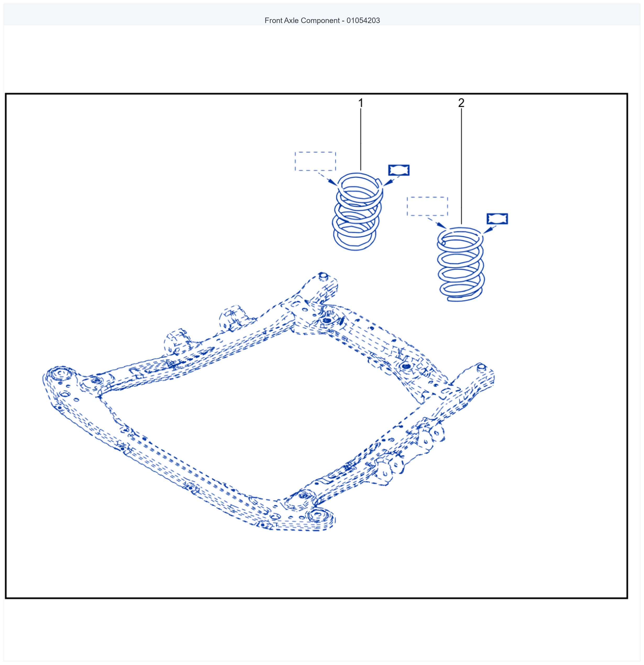Click the leader line below callout 2

(461, 166)
